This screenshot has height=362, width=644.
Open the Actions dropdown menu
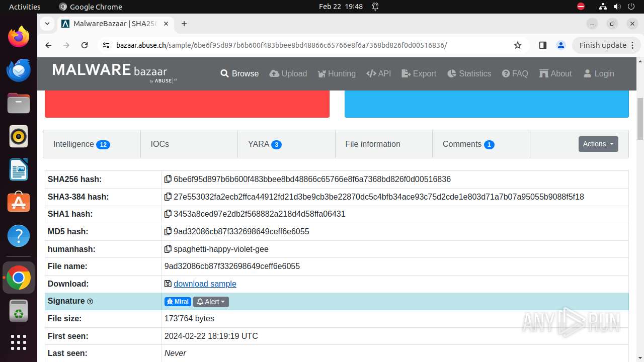point(598,144)
